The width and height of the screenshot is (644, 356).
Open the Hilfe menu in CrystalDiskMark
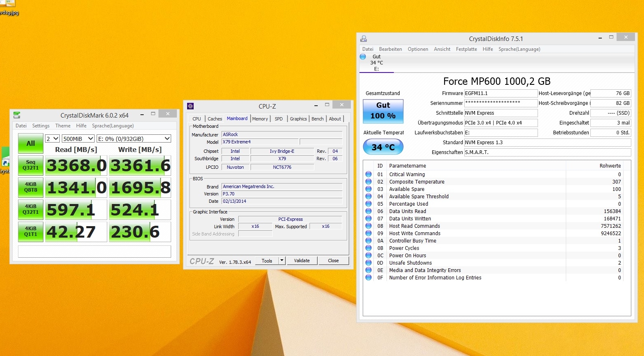[x=81, y=126]
